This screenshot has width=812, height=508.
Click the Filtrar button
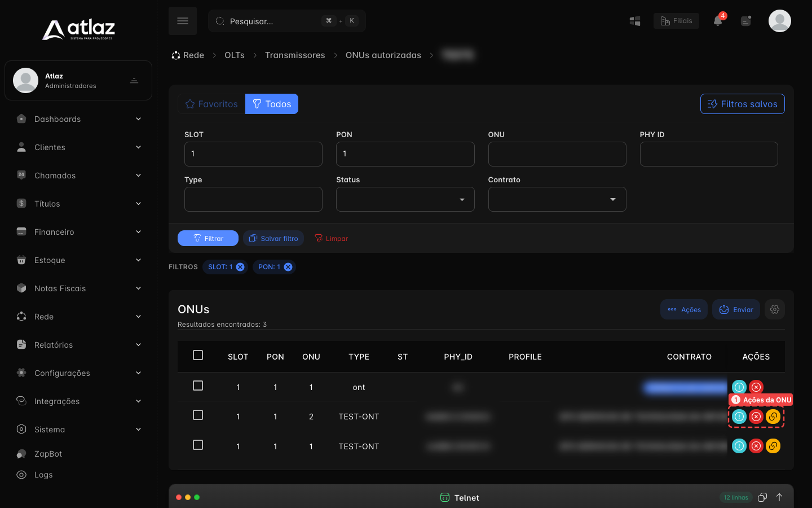coord(208,238)
